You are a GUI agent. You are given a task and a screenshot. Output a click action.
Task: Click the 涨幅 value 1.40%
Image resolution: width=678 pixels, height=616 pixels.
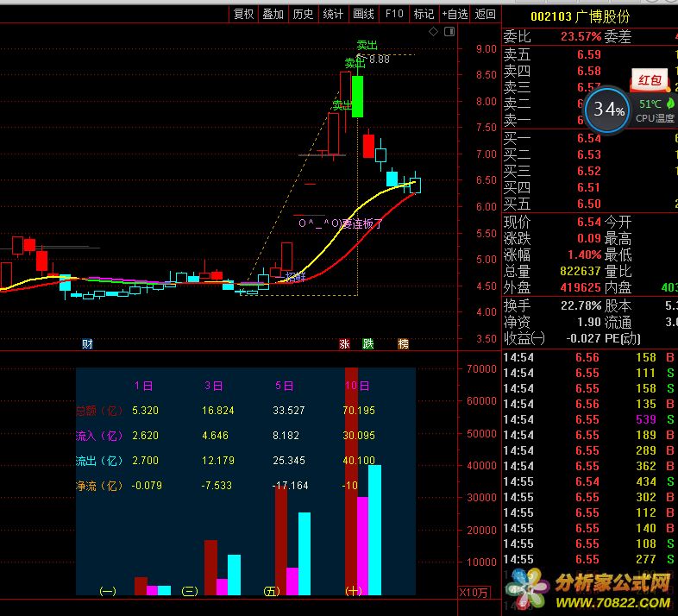click(x=585, y=255)
